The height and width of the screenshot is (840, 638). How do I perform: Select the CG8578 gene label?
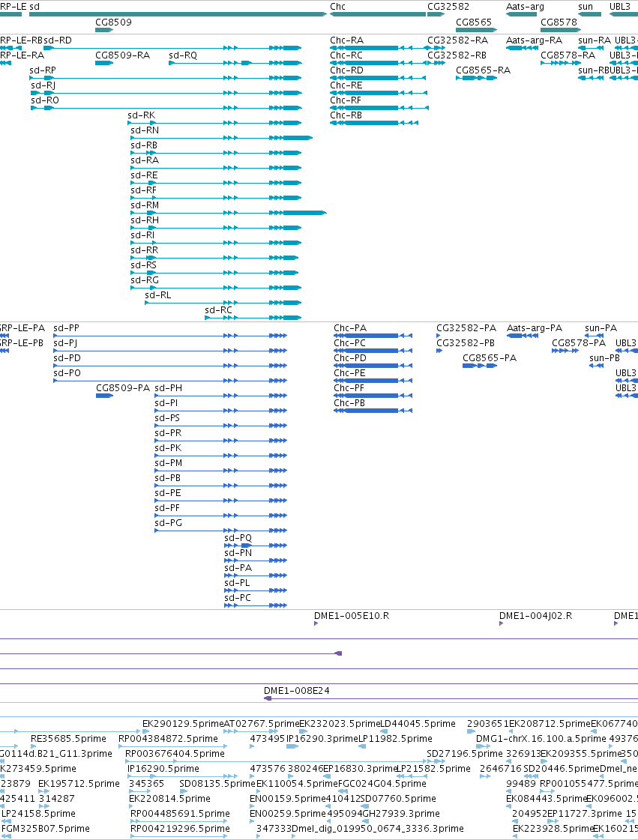click(559, 22)
